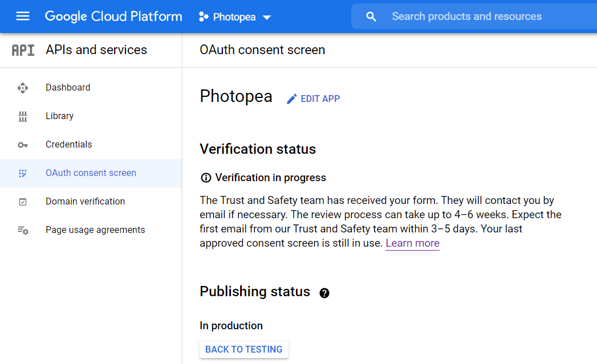The image size is (597, 364).
Task: Focus the Search products and resources field
Action: tap(474, 17)
